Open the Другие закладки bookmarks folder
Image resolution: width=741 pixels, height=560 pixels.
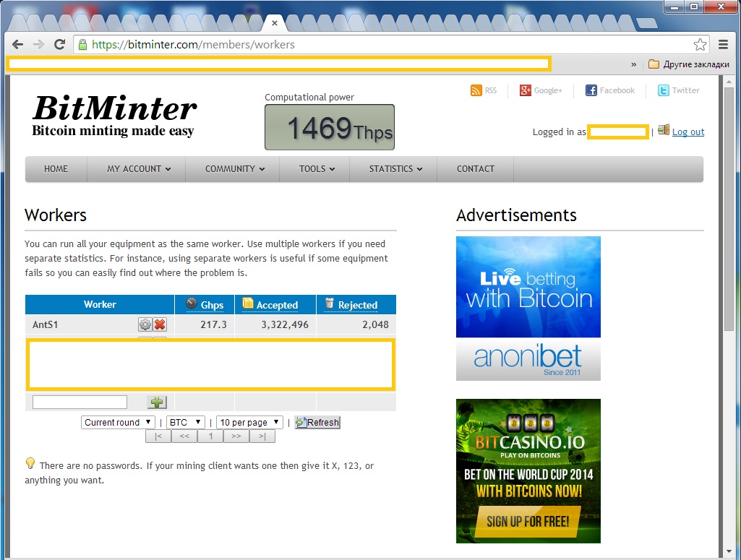pyautogui.click(x=689, y=64)
